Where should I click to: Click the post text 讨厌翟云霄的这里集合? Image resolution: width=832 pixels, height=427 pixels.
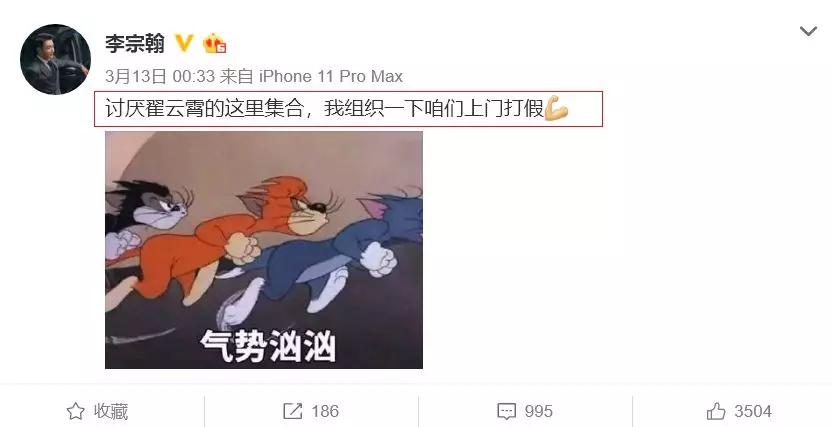(204, 109)
